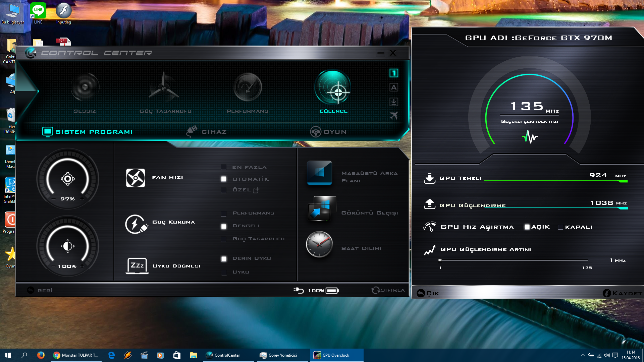Viewport: 644px width, 362px height.
Task: Select the Performans gauge mode icon
Action: pyautogui.click(x=248, y=87)
